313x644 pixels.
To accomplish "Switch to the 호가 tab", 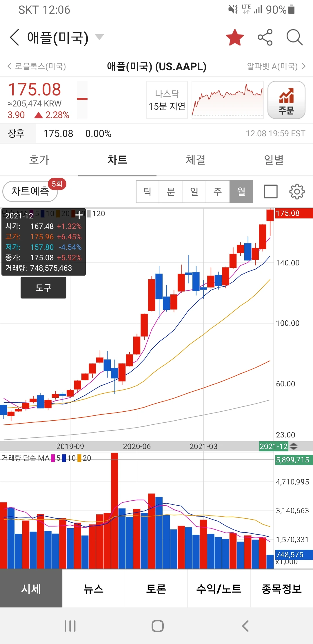I will pos(39,160).
